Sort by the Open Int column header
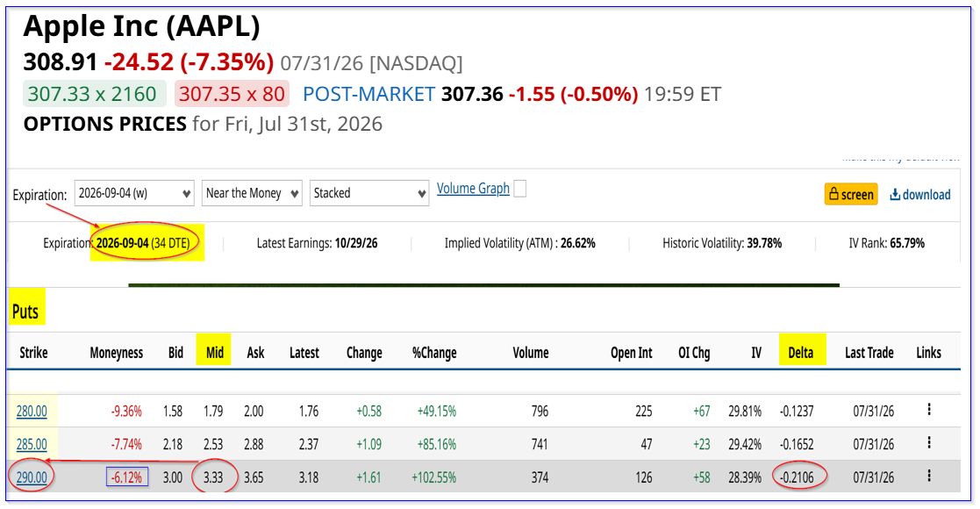Screen dimensions: 980x509 (x=631, y=353)
